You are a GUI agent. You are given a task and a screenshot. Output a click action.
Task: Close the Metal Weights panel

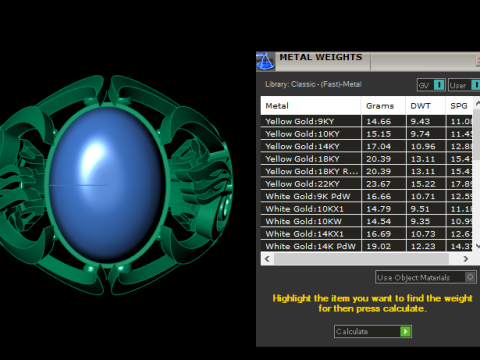478,61
